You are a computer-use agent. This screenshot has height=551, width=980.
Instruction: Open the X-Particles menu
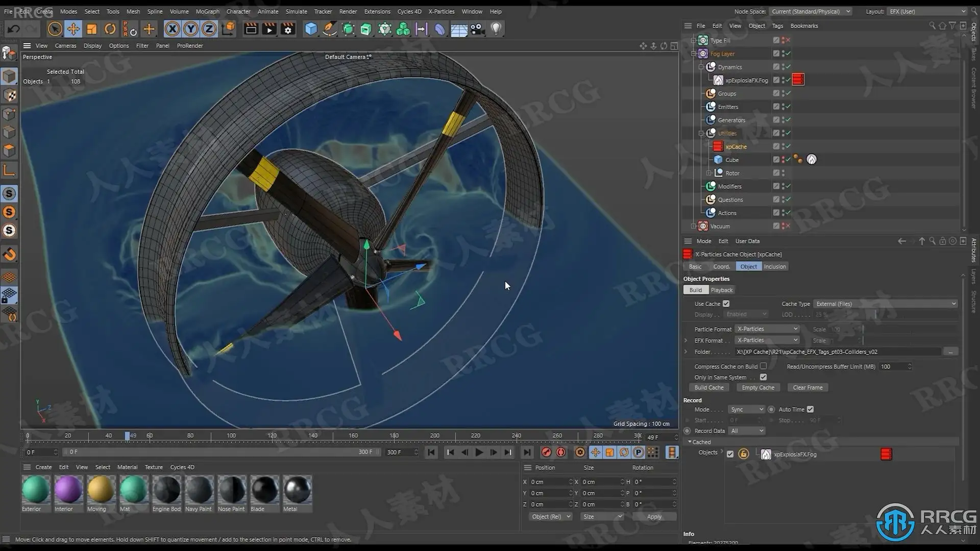441,11
